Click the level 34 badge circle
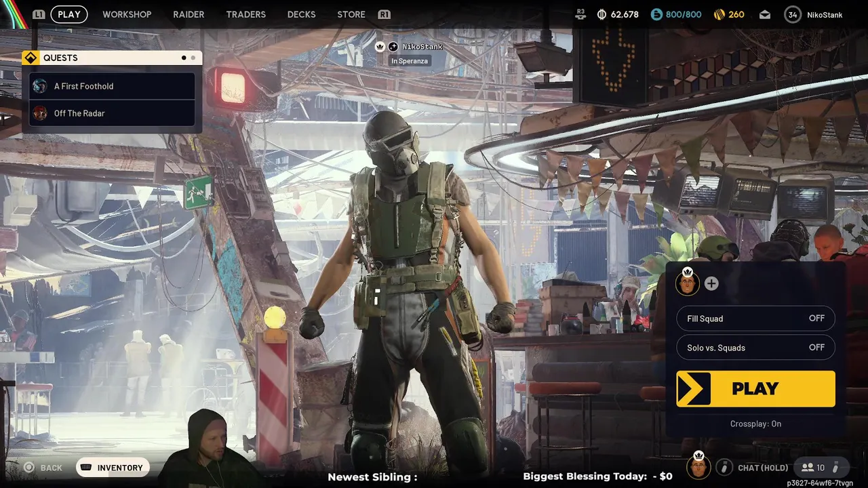Image resolution: width=868 pixels, height=488 pixels. pos(792,14)
